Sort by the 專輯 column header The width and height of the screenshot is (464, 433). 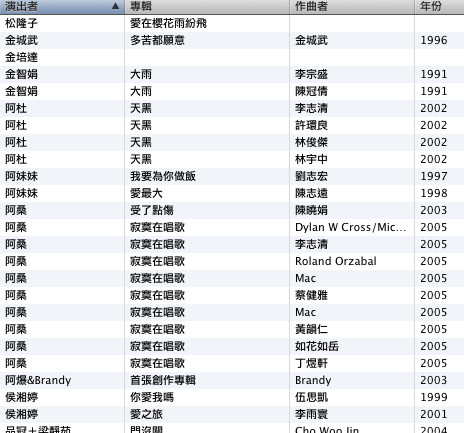pyautogui.click(x=207, y=7)
